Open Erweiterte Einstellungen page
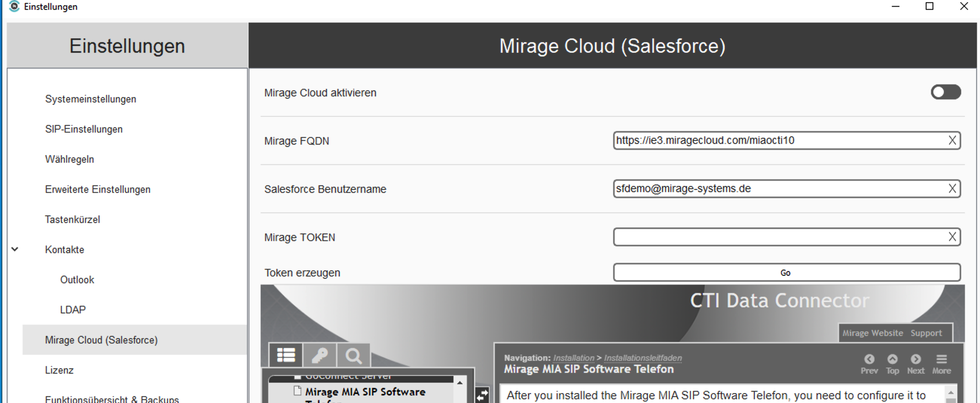This screenshot has height=403, width=980. (x=98, y=189)
